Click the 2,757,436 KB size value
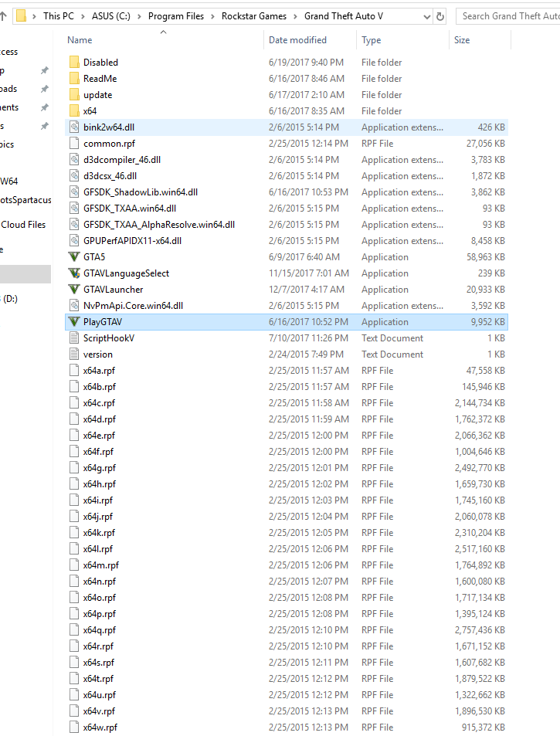 click(480, 630)
